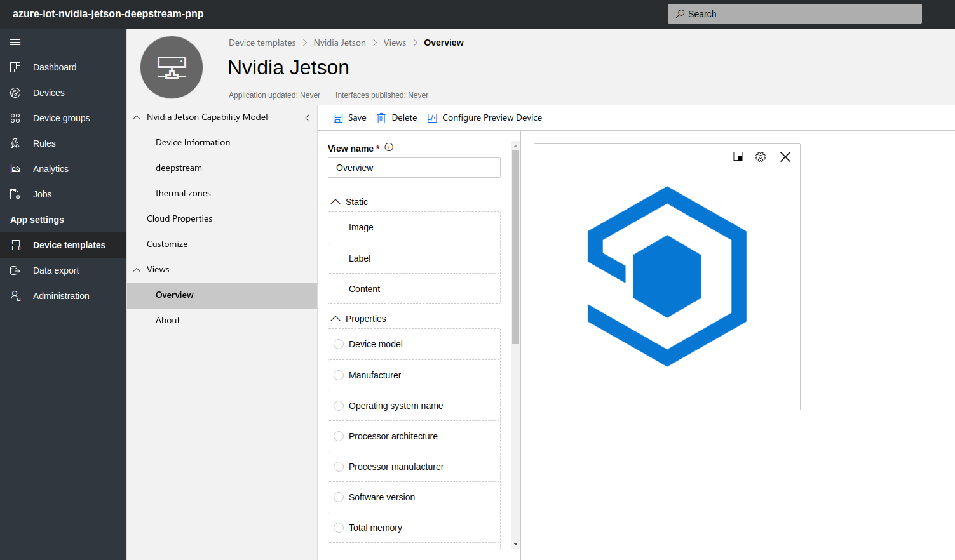
Task: Click the Analytics chart icon
Action: (15, 169)
